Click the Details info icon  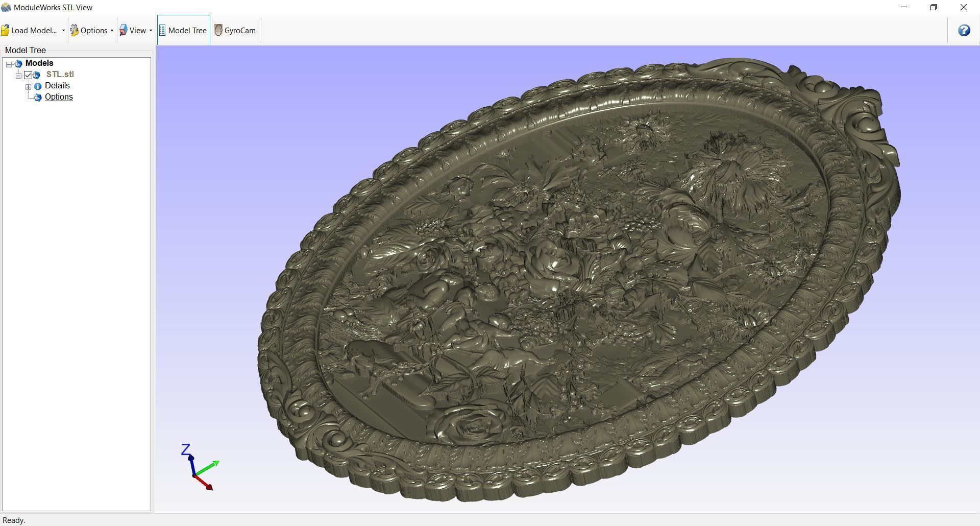coord(38,86)
